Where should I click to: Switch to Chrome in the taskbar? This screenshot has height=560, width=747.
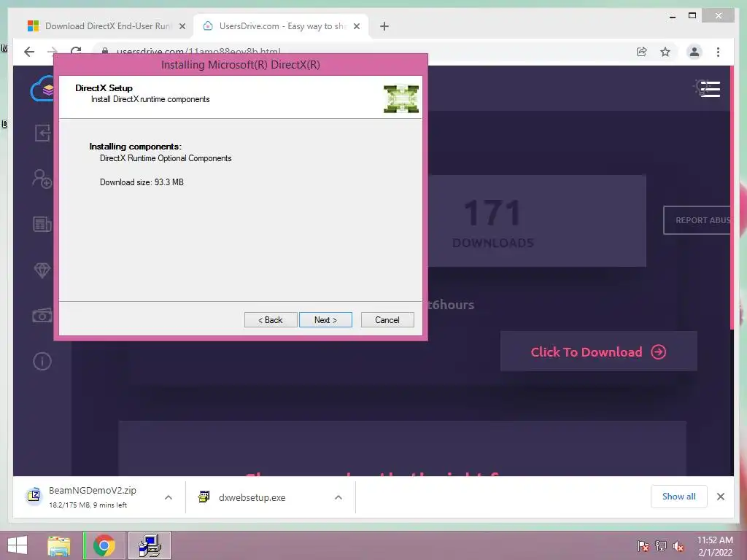[x=104, y=545]
